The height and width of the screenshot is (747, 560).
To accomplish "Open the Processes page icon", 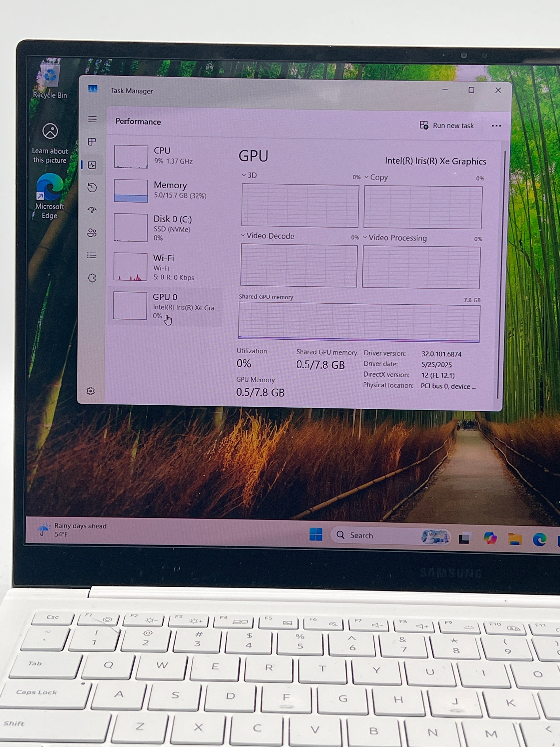I will click(92, 142).
